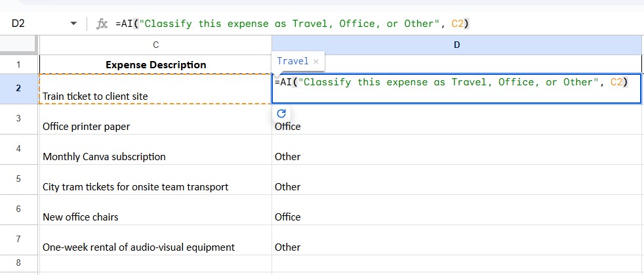
Task: Select column D header
Action: pyautogui.click(x=456, y=45)
